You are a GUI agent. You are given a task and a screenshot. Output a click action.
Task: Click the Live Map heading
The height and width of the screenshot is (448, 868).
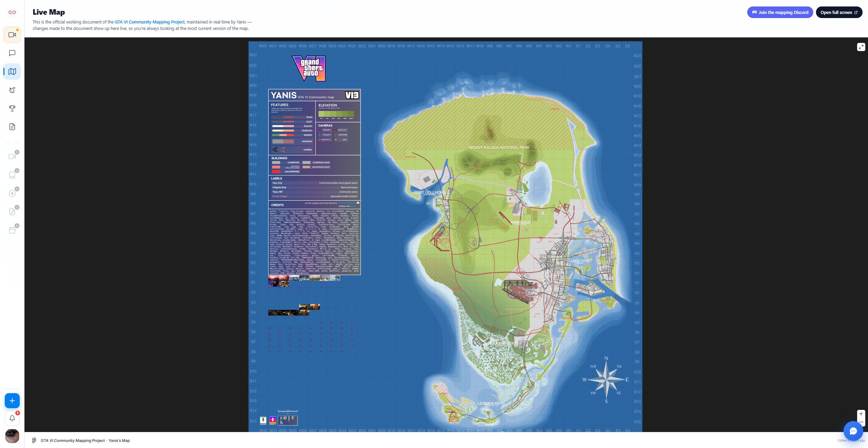pos(49,12)
